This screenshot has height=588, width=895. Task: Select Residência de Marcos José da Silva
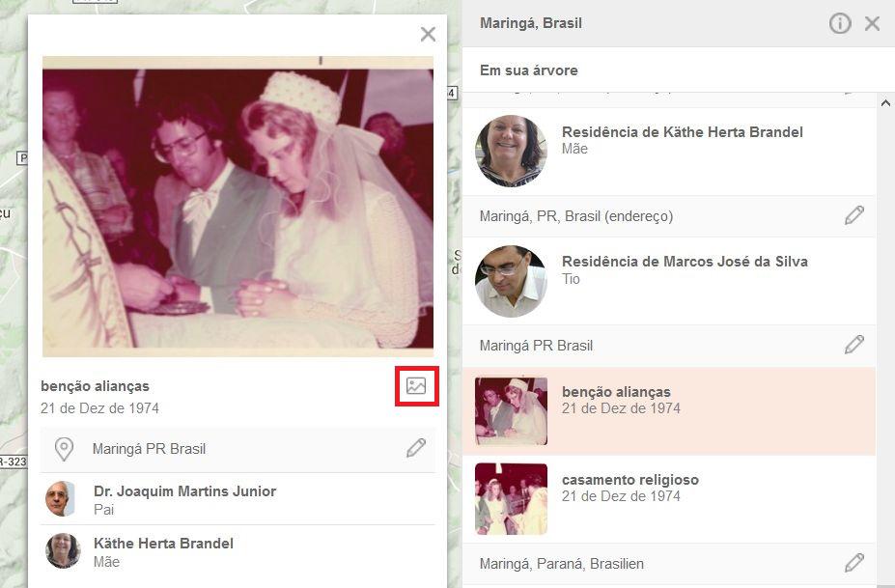coord(669,281)
